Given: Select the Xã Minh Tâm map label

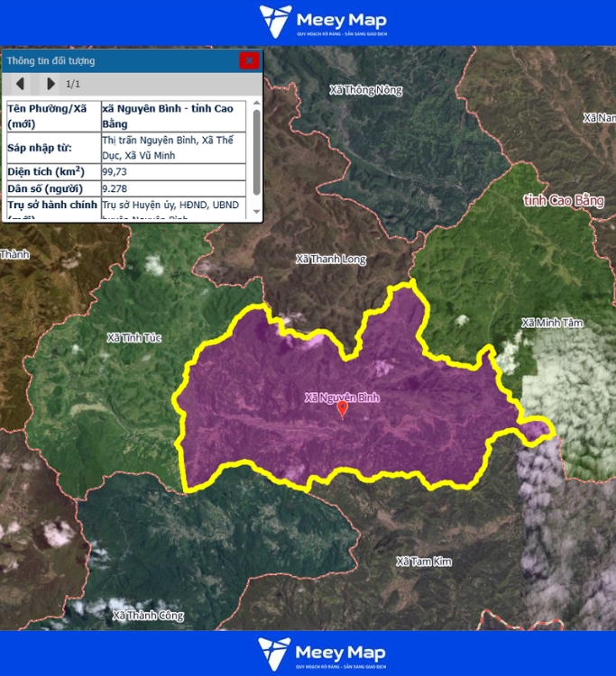Looking at the screenshot, I should [x=552, y=323].
